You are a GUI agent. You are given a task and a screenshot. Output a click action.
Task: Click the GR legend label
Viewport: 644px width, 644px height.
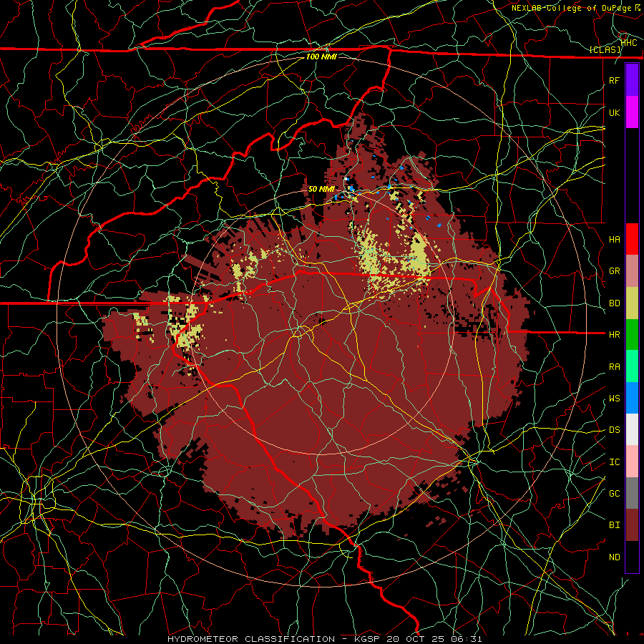point(615,271)
